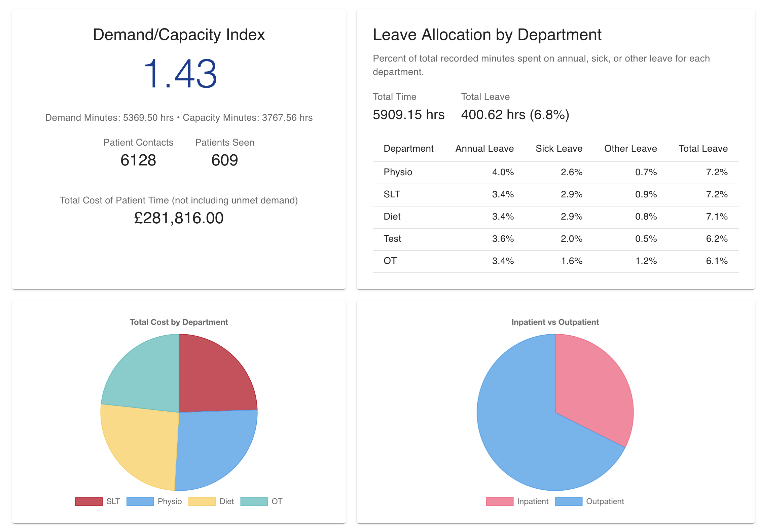The height and width of the screenshot is (532, 759).
Task: Click the Other Leave column header
Action: pyautogui.click(x=630, y=149)
